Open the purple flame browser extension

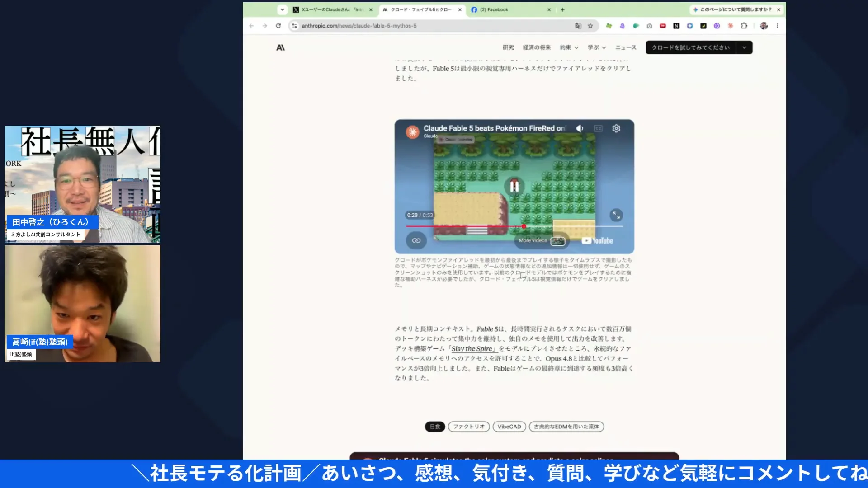(x=623, y=26)
